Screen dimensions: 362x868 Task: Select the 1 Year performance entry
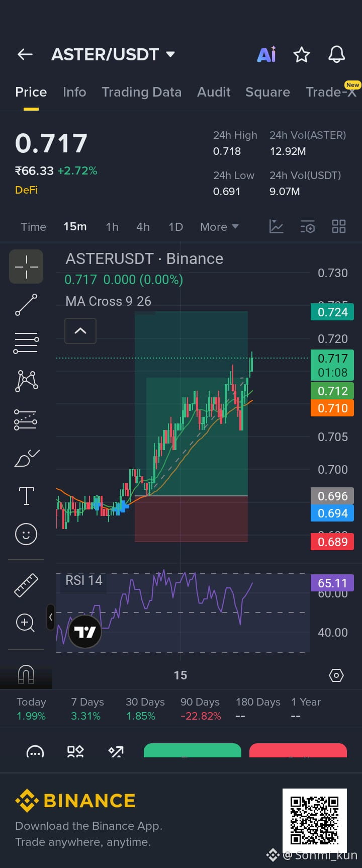tap(306, 709)
